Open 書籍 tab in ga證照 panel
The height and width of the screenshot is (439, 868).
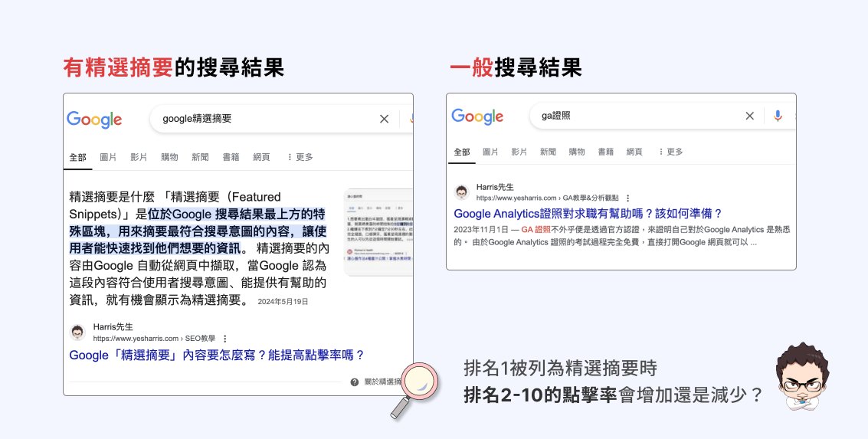point(605,152)
